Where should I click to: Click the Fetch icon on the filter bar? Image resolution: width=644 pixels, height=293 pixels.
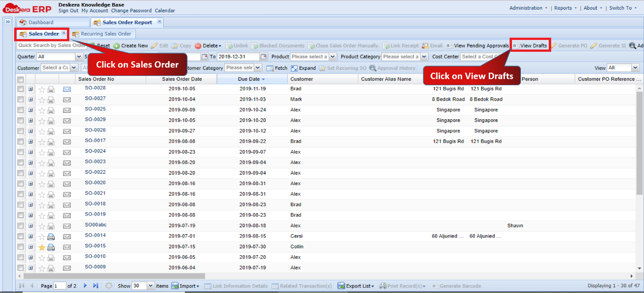[x=270, y=68]
